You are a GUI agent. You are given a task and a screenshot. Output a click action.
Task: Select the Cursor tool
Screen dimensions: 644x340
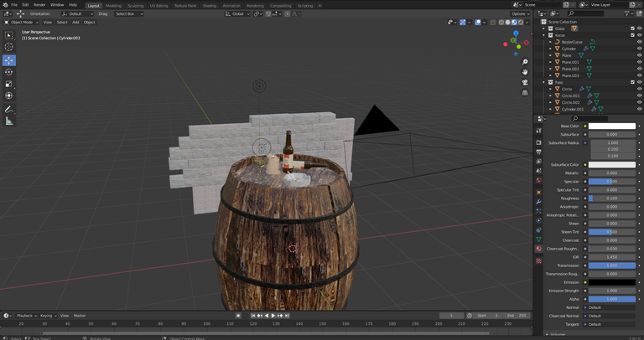(9, 47)
